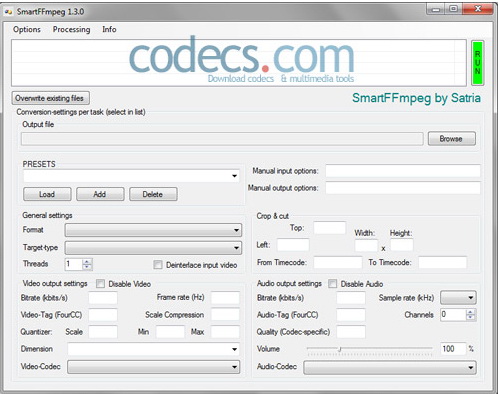Decrease Channels with the down arrow
Screen dimensions: 498x394
click(470, 318)
